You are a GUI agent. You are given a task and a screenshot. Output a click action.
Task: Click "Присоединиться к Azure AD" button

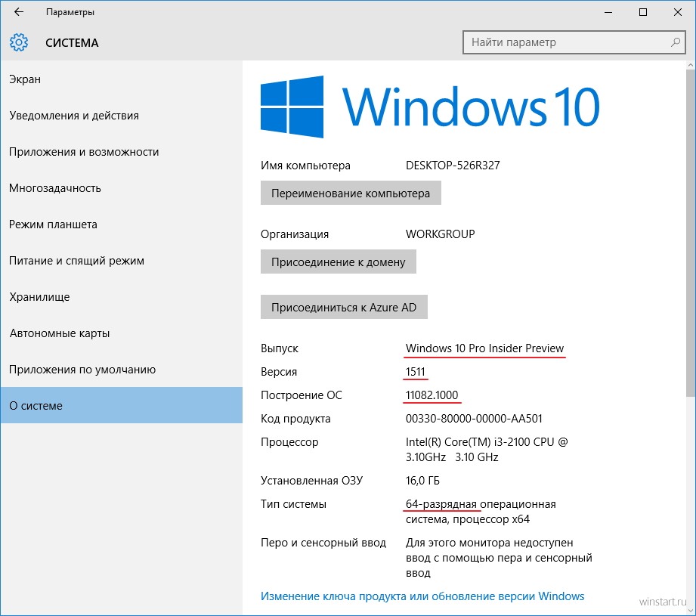click(344, 307)
